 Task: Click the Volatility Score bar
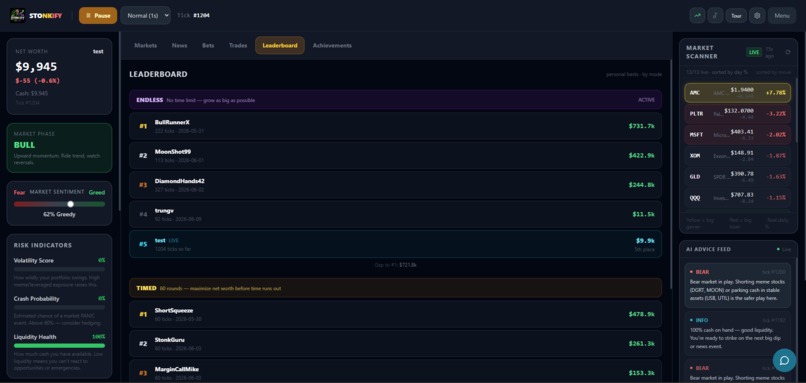click(59, 269)
